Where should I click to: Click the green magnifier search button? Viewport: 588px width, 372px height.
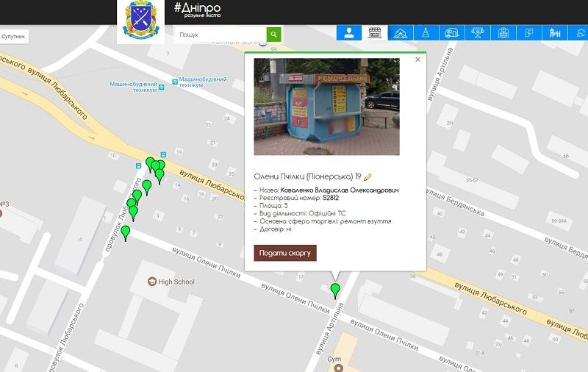point(273,35)
